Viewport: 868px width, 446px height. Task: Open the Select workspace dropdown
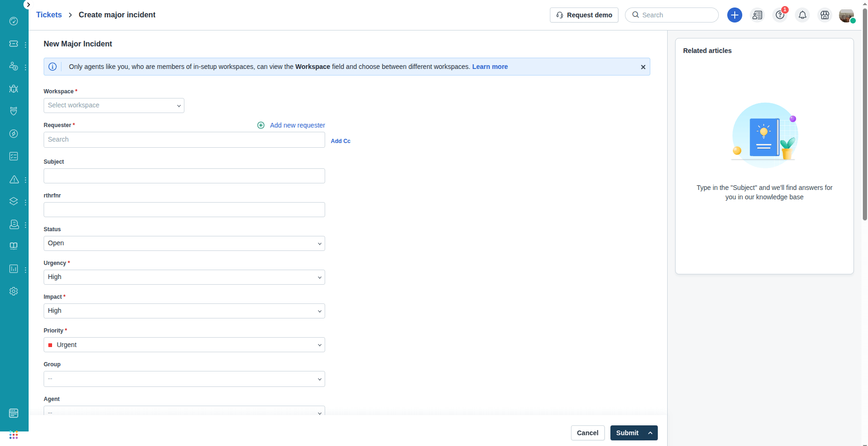pos(114,106)
